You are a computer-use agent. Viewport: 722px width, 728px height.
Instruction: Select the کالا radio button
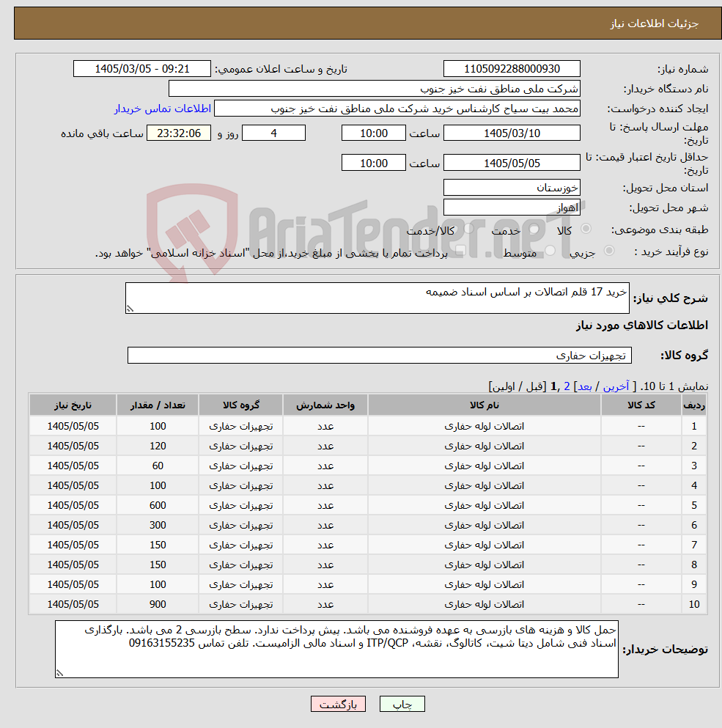tap(586, 229)
